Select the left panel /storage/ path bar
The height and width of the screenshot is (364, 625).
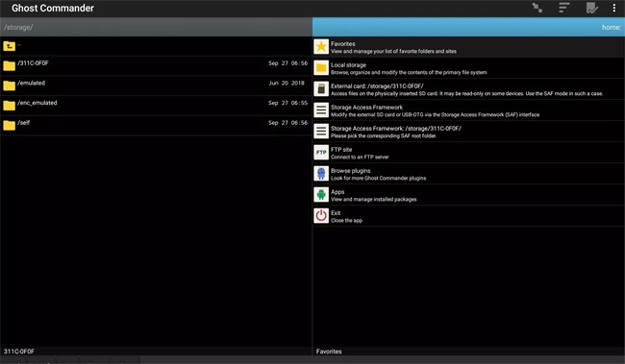156,27
